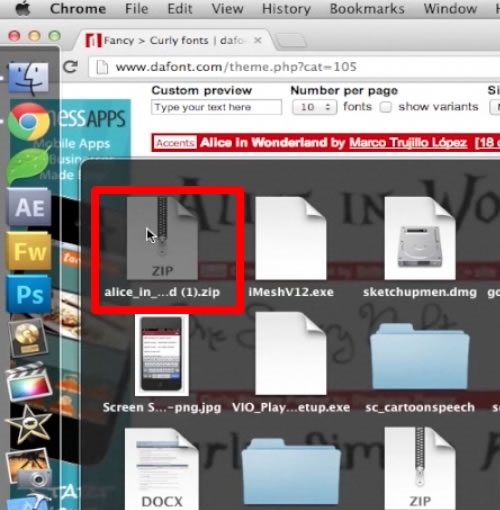Select the alice_in zip file
The height and width of the screenshot is (510, 500).
point(162,247)
